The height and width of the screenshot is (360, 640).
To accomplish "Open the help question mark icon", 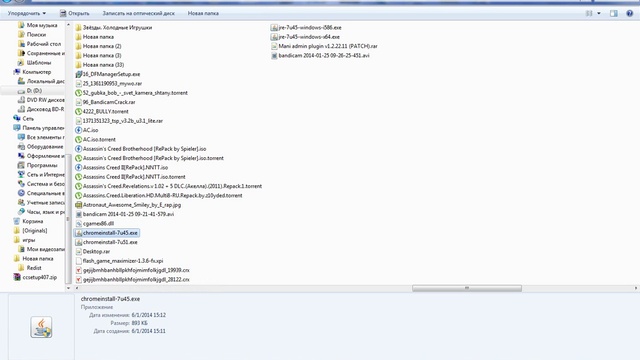I will [x=629, y=13].
